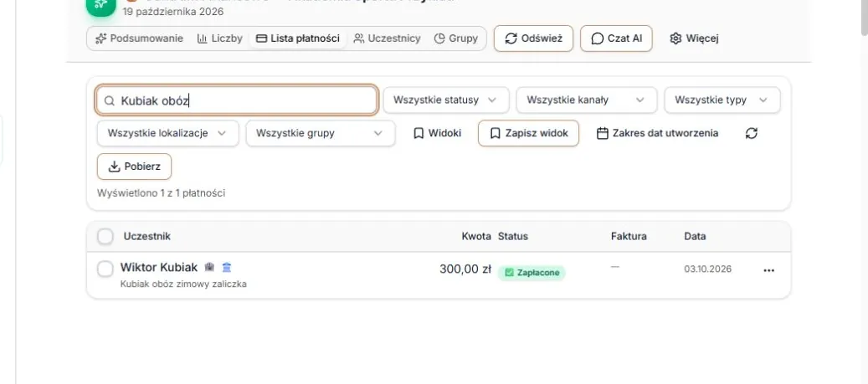Click the Data column header
The width and height of the screenshot is (868, 384).
tap(695, 236)
